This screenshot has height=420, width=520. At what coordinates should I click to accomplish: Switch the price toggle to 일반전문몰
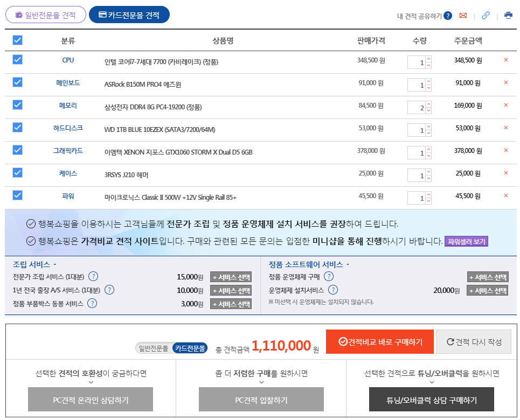point(154,348)
